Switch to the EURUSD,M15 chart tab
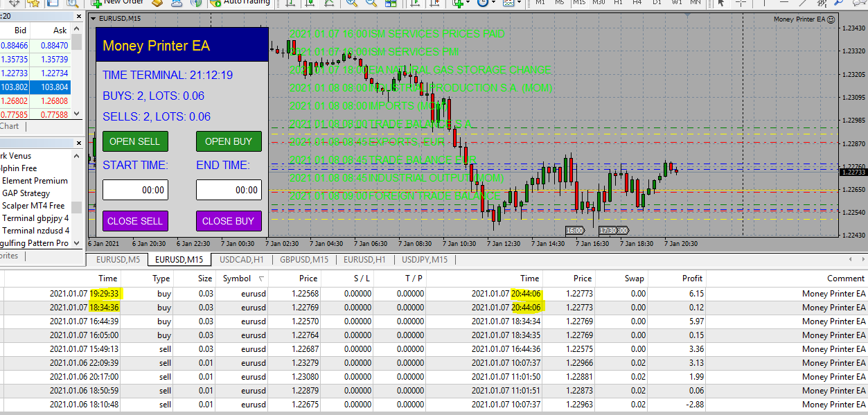This screenshot has height=415, width=868. [x=179, y=260]
